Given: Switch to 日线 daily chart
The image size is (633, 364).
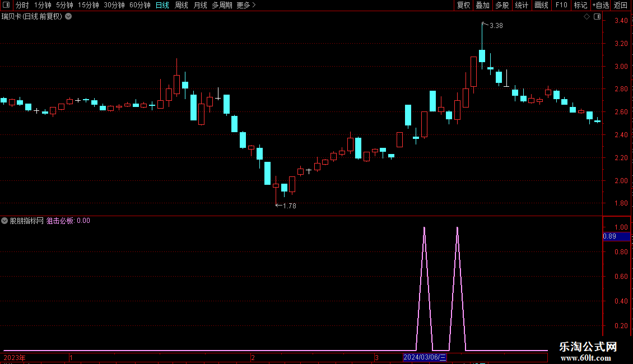Looking at the screenshot, I should pyautogui.click(x=162, y=5).
